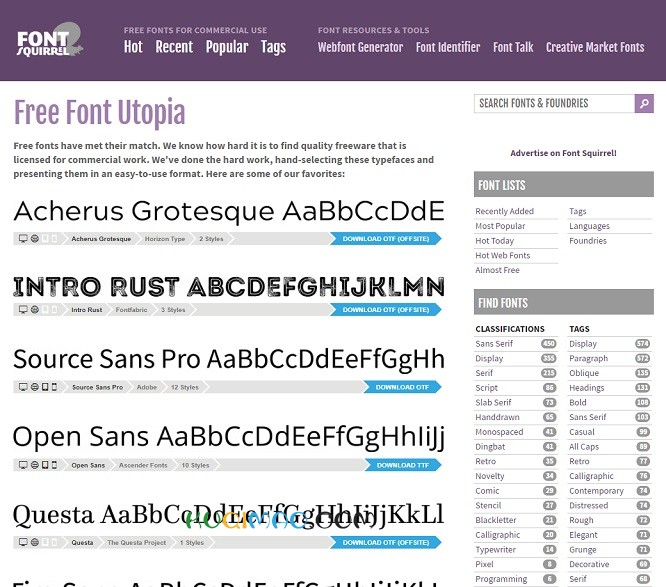This screenshot has width=666, height=587.
Task: Download Questa OTF offsite
Action: 386,542
